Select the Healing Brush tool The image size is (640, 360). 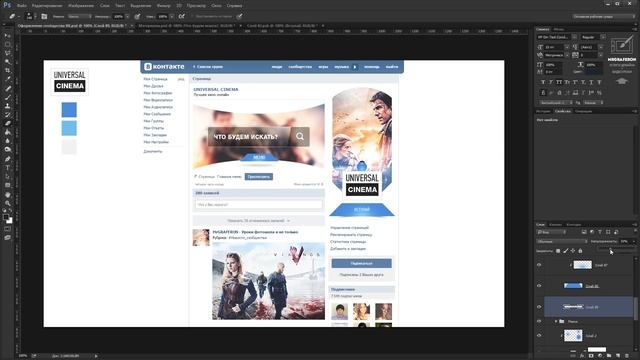tap(7, 88)
